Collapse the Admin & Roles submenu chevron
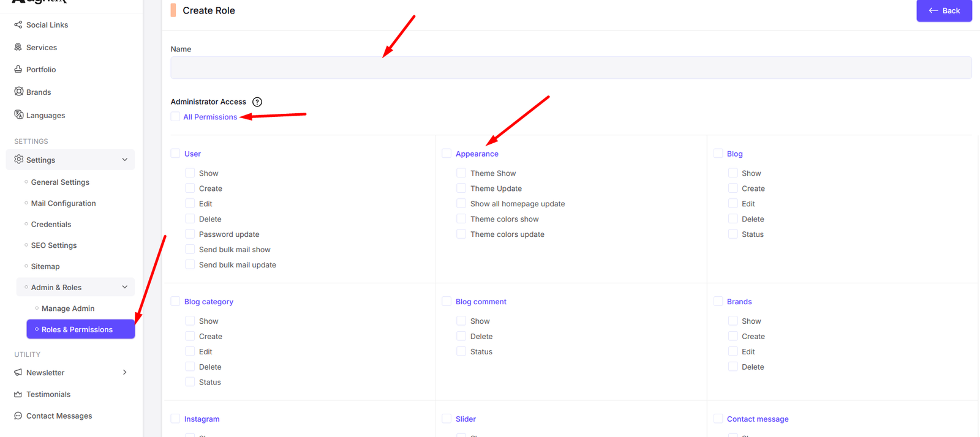 (125, 287)
